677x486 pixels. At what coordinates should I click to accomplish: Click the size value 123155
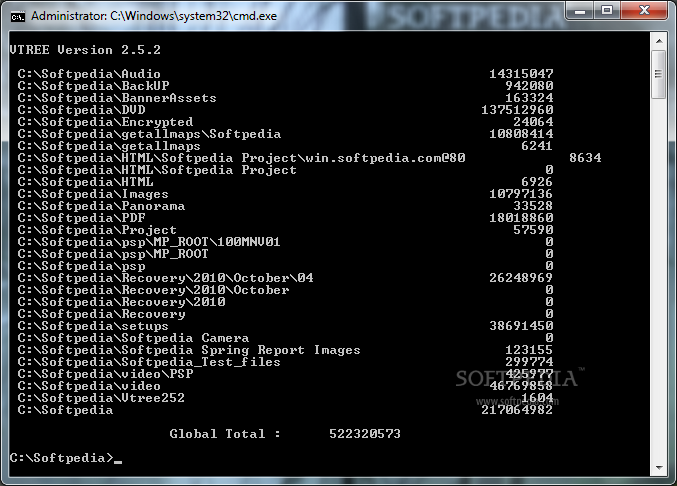tap(529, 350)
